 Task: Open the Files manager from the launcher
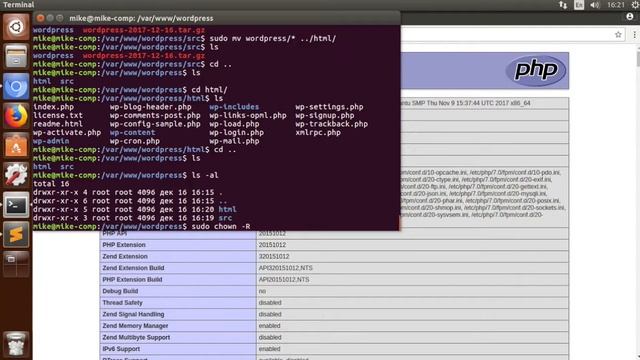(16, 56)
